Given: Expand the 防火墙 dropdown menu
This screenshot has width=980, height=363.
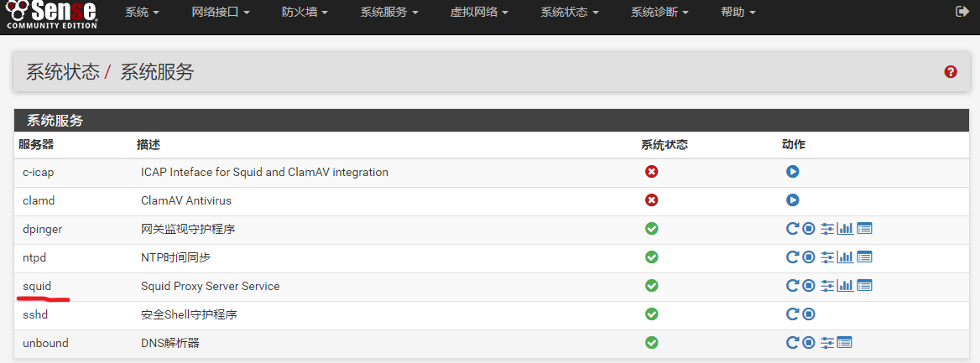Looking at the screenshot, I should [x=305, y=13].
